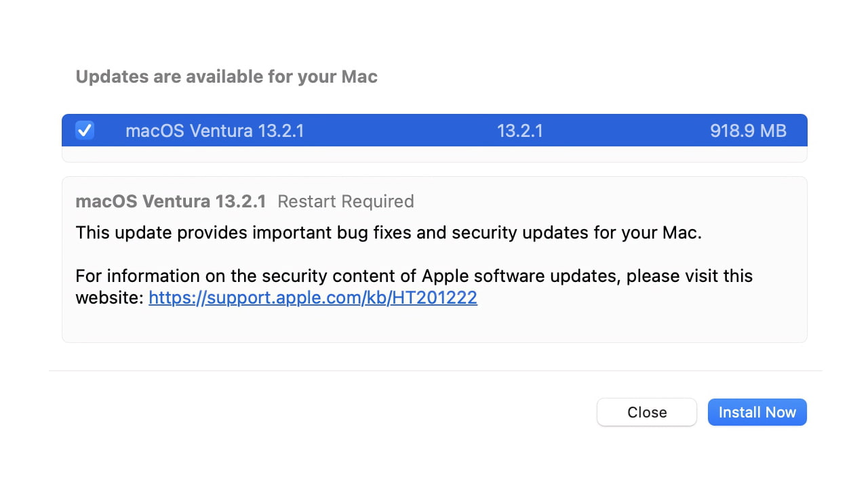
Task: Click the macOS Ventura 13.2.1 row title
Action: click(x=215, y=130)
